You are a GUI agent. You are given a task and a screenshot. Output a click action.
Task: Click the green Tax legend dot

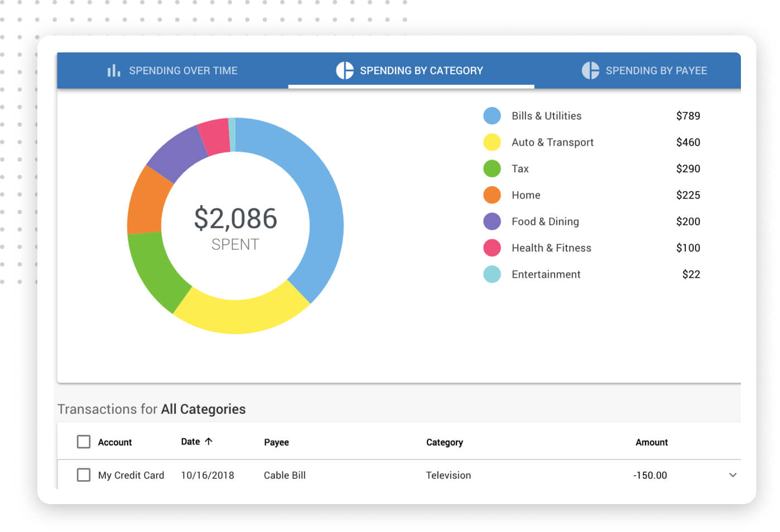(x=492, y=168)
